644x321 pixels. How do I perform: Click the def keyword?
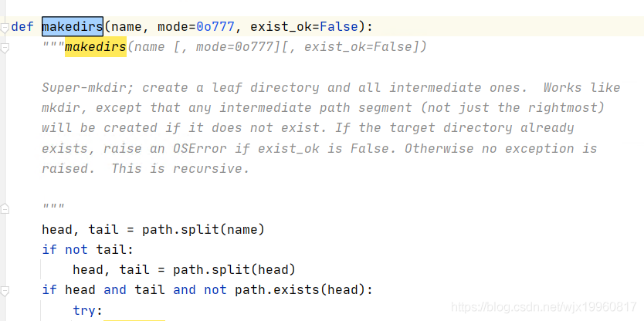coord(22,27)
